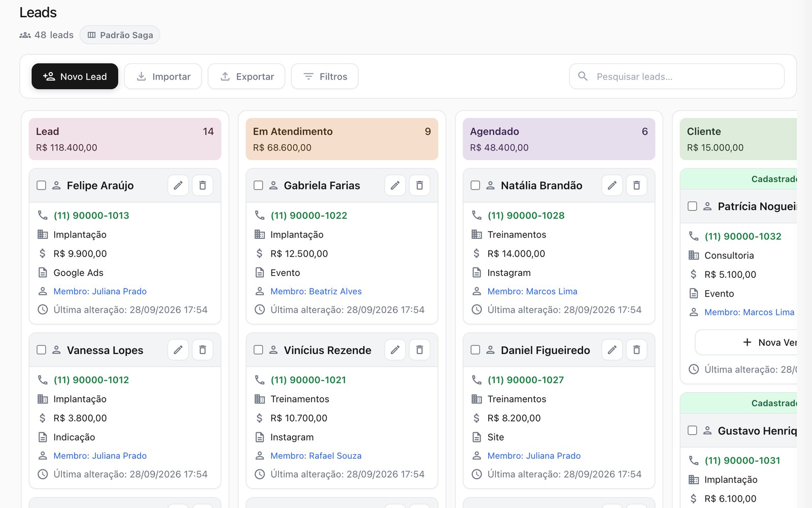Select Vanessa Lopes lead checkbox

point(42,350)
